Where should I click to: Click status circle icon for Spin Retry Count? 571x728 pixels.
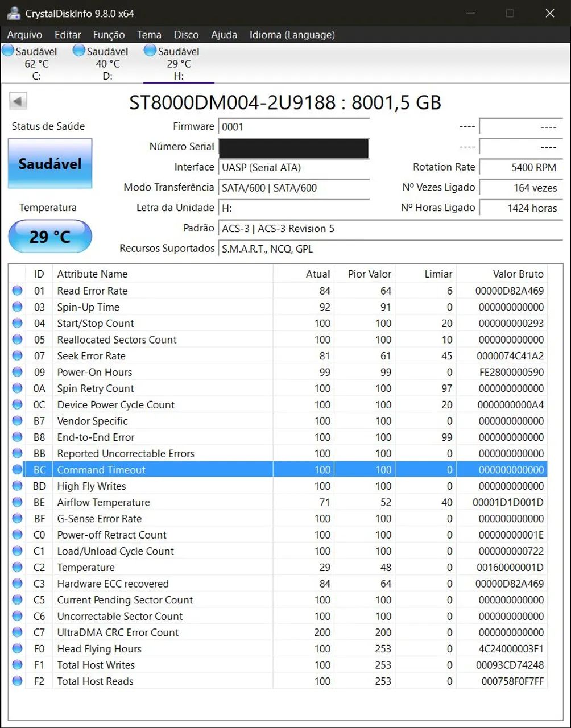pyautogui.click(x=17, y=388)
